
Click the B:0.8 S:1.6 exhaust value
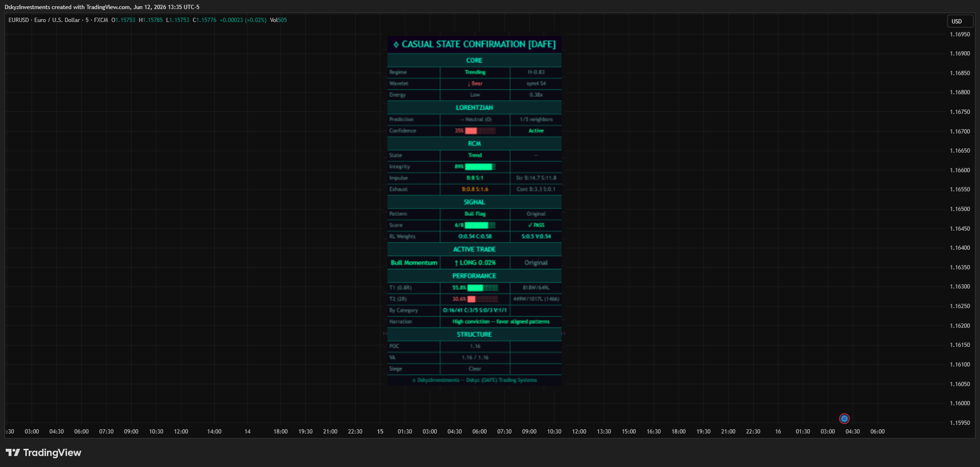tap(475, 189)
